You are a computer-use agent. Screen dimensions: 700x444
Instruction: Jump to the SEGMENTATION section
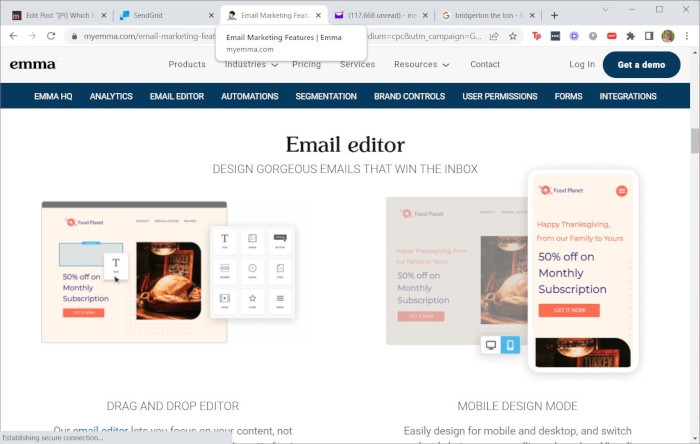(326, 96)
